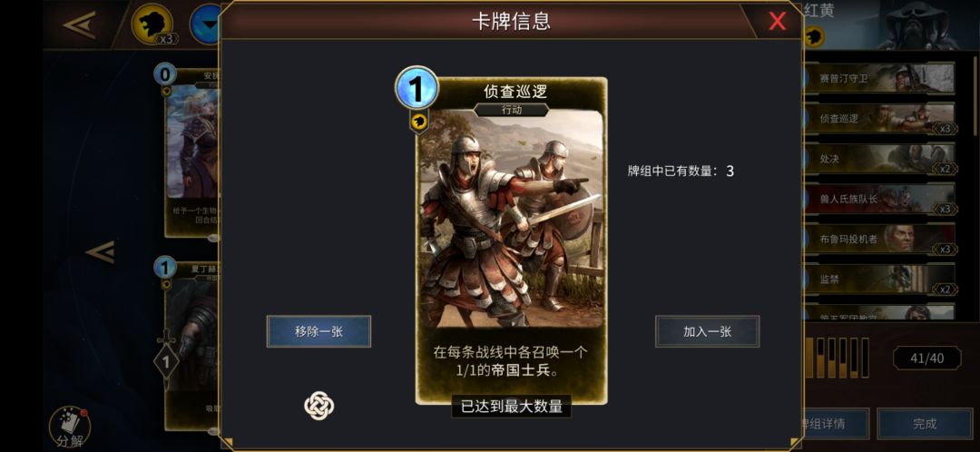The height and width of the screenshot is (452, 980).
Task: Select 赛普汀守卫 in the deck list
Action: pyautogui.click(x=878, y=78)
